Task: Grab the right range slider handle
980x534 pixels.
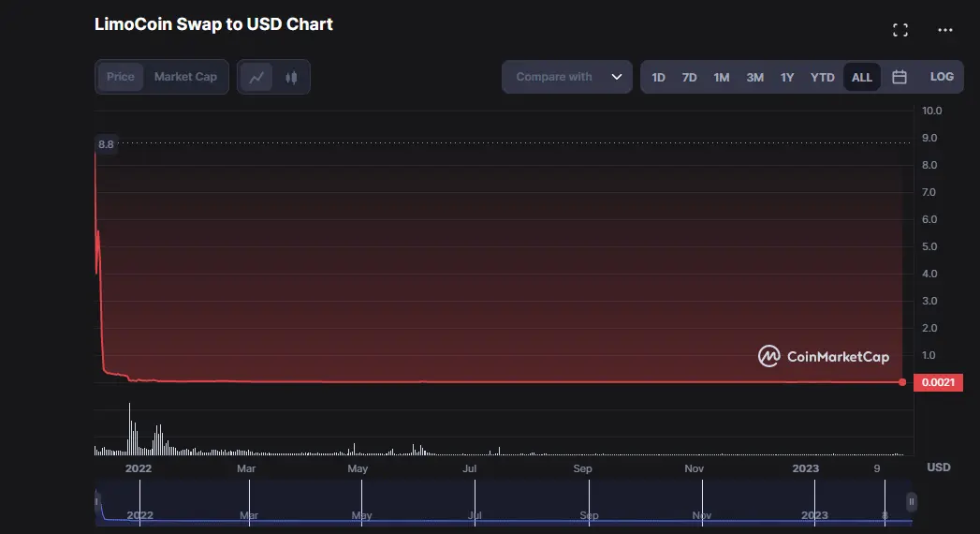Action: point(912,501)
